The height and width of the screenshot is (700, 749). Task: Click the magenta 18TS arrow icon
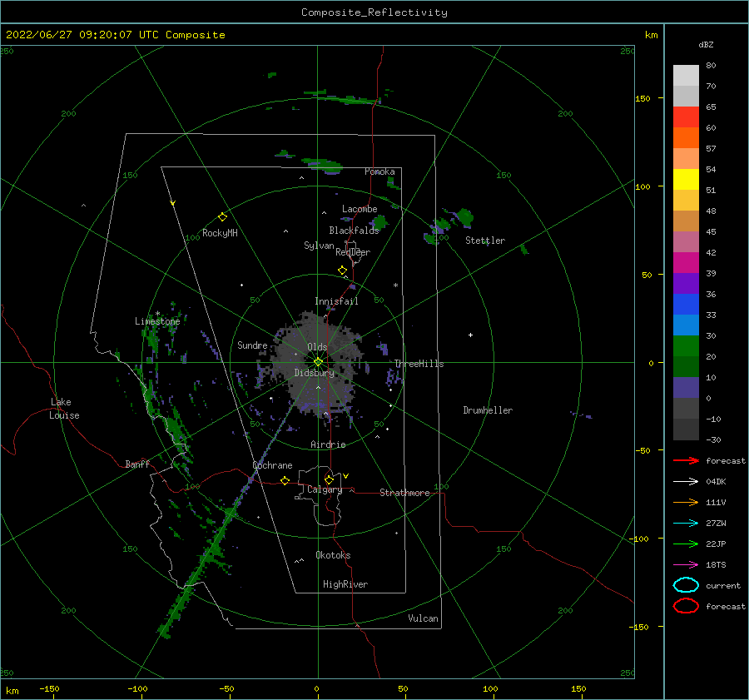(x=686, y=565)
